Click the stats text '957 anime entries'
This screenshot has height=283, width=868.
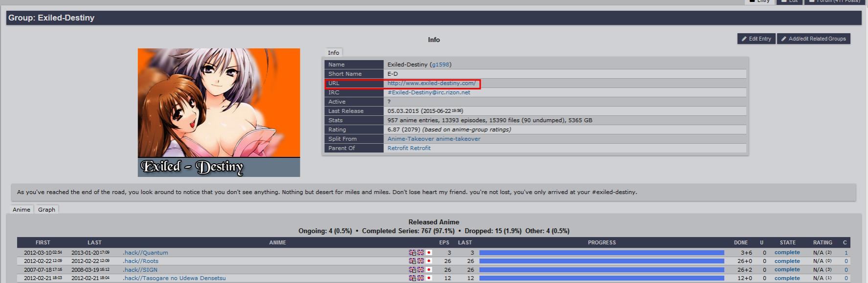413,120
